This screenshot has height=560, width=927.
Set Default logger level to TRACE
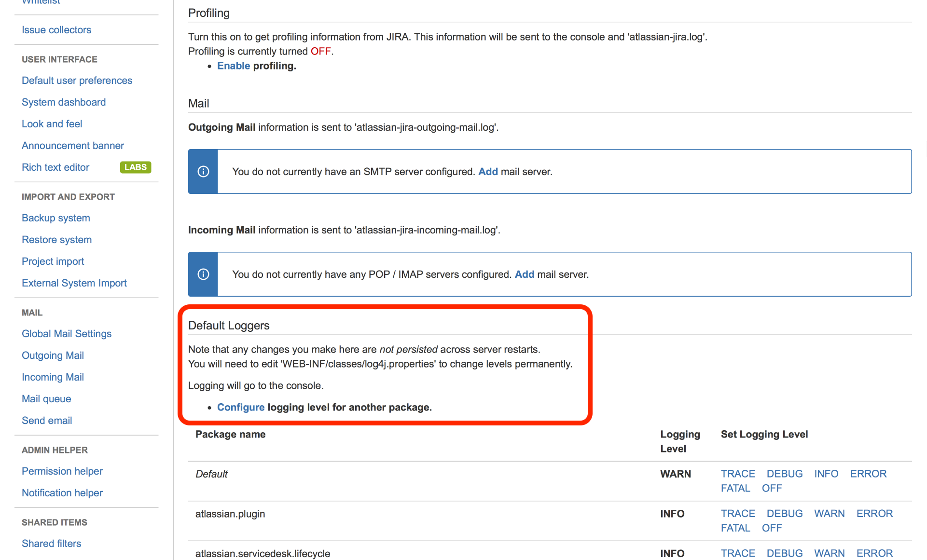(738, 474)
